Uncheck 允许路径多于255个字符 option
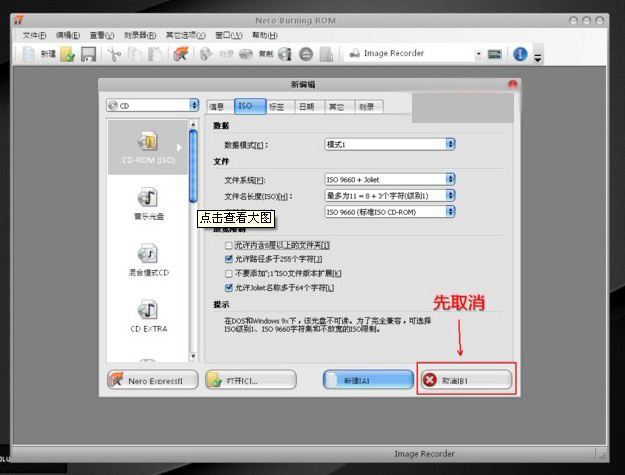 tap(229, 259)
